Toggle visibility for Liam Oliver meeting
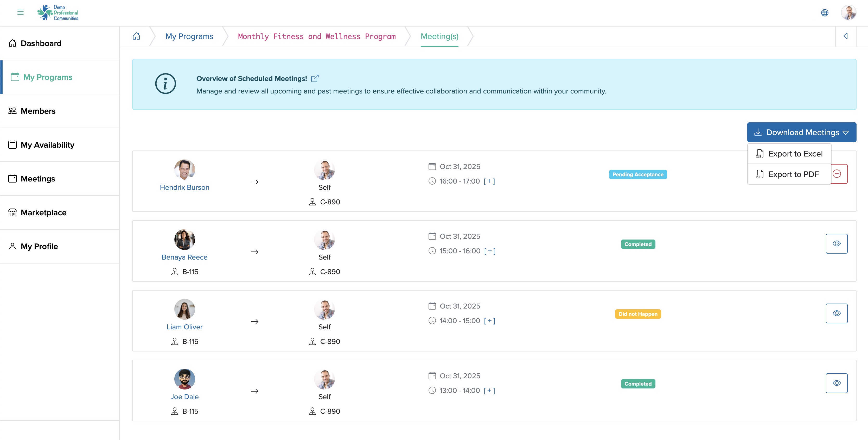This screenshot has height=440, width=868. [837, 313]
